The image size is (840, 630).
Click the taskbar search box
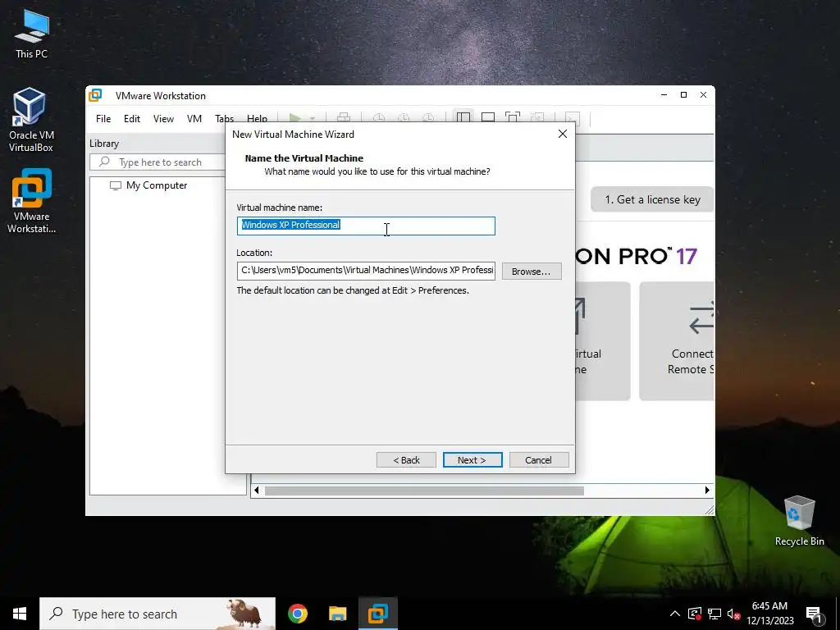pyautogui.click(x=157, y=614)
